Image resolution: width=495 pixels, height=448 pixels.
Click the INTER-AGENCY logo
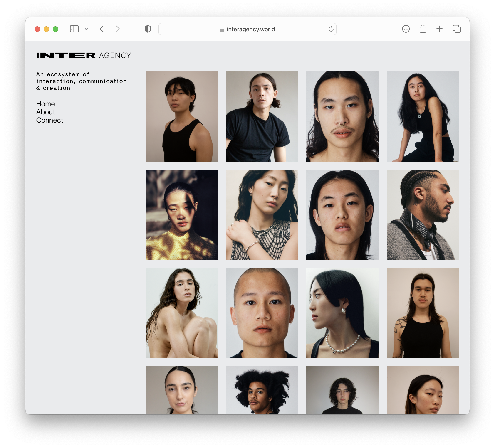coord(84,55)
